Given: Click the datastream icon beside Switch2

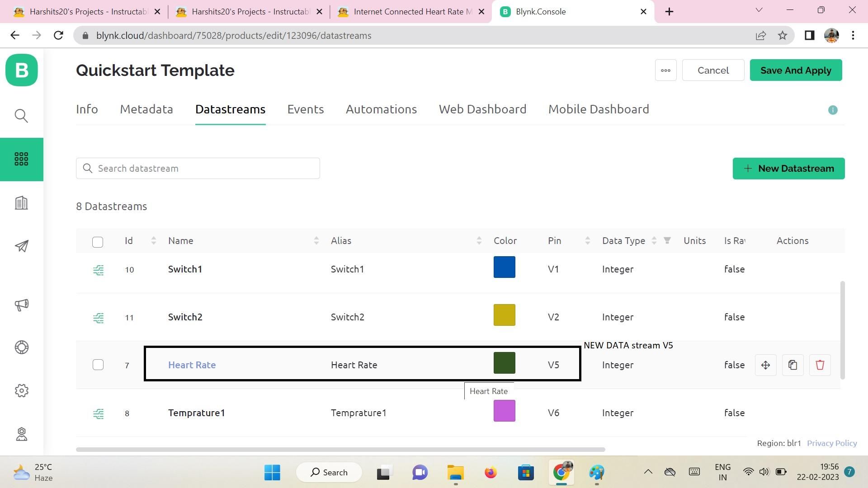Looking at the screenshot, I should [x=98, y=318].
